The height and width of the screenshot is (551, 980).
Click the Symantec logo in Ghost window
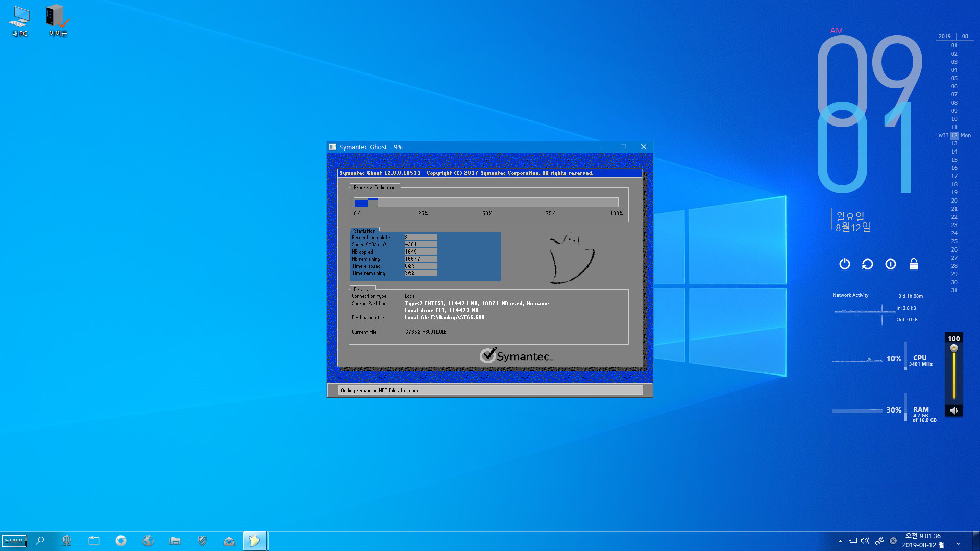click(516, 356)
